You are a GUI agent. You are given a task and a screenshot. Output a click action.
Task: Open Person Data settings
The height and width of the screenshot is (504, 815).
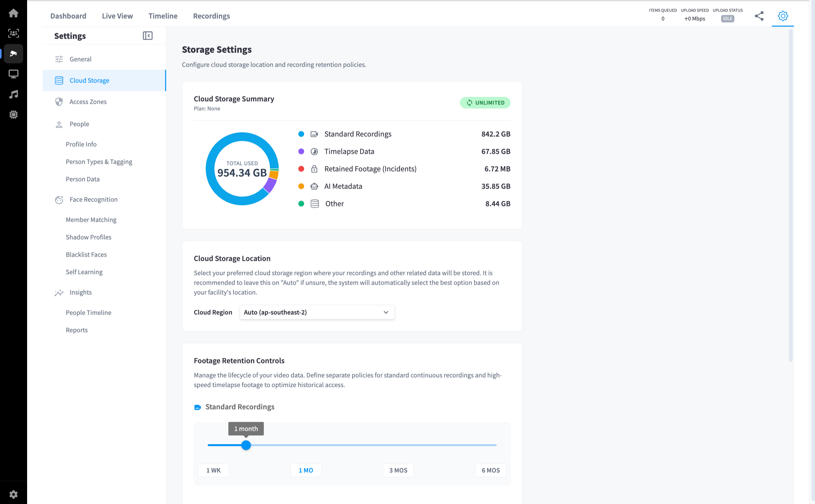pos(83,179)
